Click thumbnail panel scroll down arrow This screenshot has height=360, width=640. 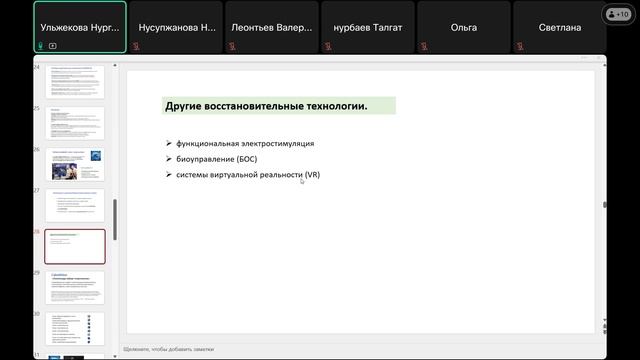115,356
